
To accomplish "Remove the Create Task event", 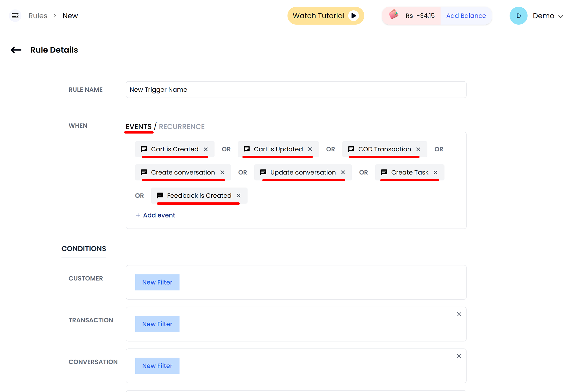I will tap(436, 172).
